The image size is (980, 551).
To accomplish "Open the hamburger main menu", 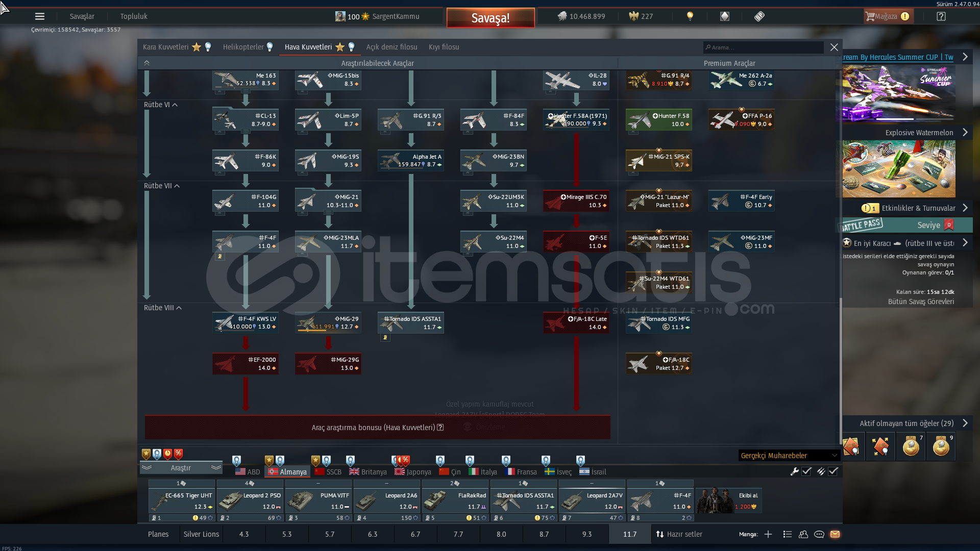I will [40, 16].
